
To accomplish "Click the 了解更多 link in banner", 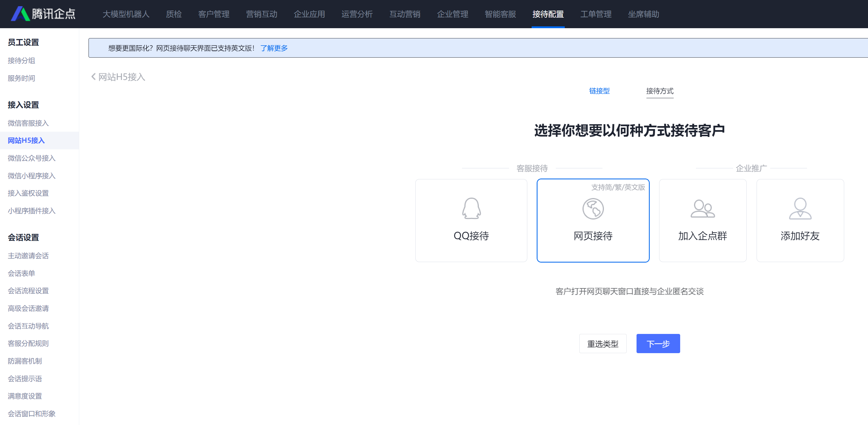I will (274, 48).
